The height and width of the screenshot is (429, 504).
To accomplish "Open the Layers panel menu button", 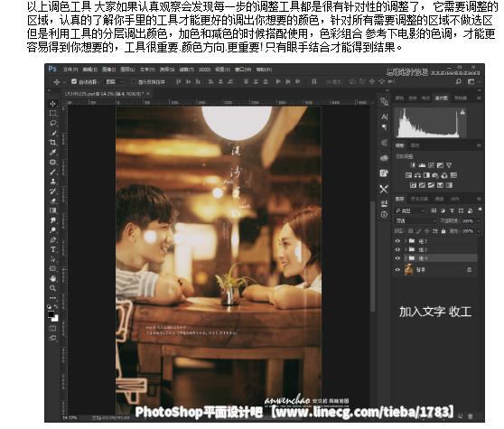I will [479, 200].
